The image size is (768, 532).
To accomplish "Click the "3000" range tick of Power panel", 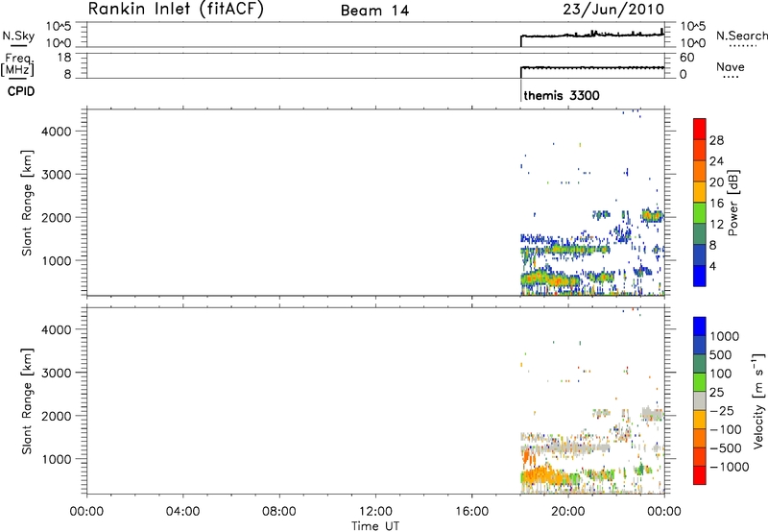I will (57, 175).
